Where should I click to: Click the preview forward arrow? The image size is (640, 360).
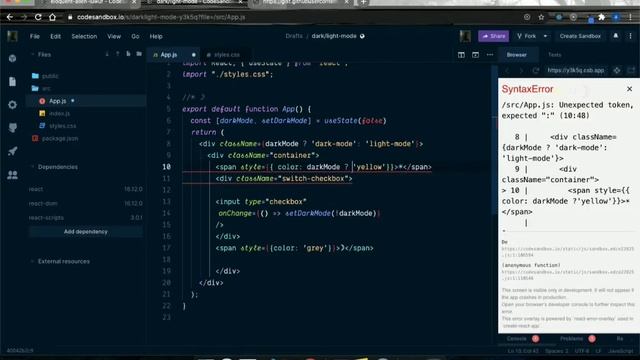pyautogui.click(x=521, y=71)
